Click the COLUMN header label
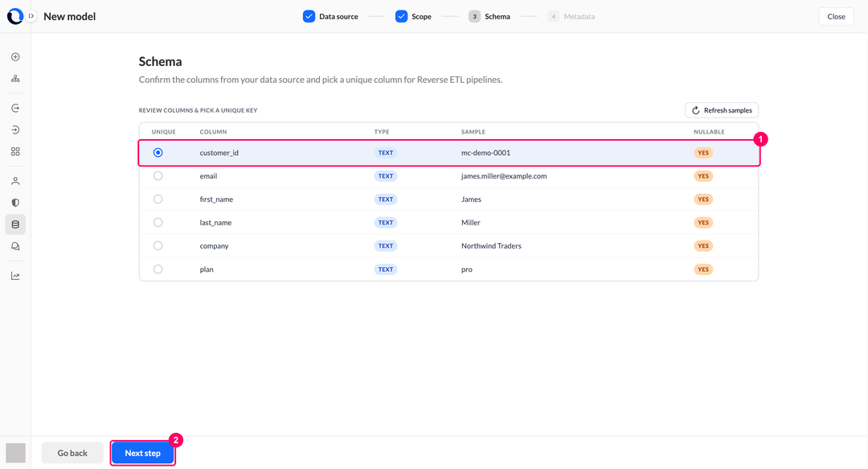This screenshot has width=868, height=469. (213, 132)
